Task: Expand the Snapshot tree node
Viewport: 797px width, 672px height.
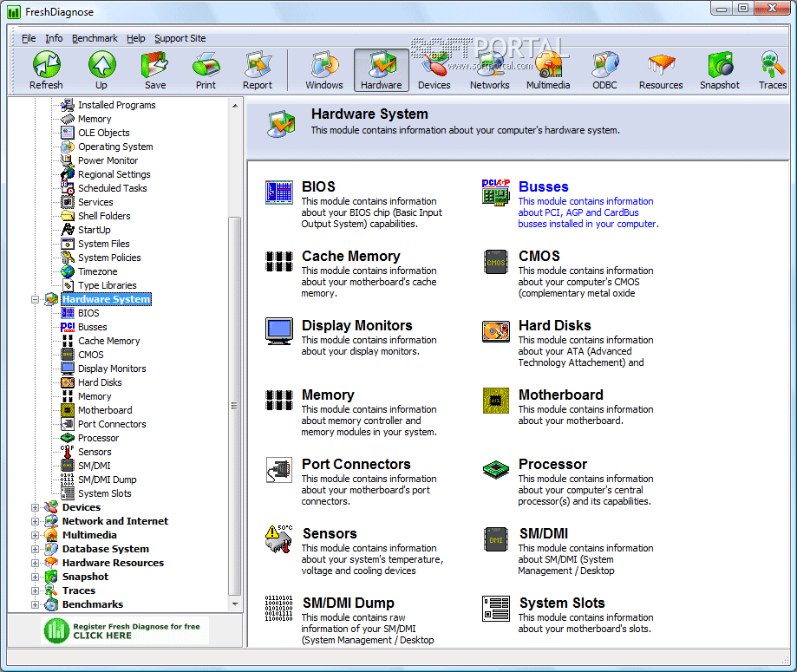Action: (x=35, y=577)
